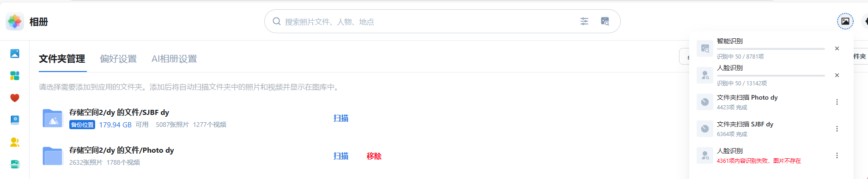This screenshot has width=868, height=179.
Task: Click 扫描 for the SJBF dy folder
Action: click(x=341, y=118)
